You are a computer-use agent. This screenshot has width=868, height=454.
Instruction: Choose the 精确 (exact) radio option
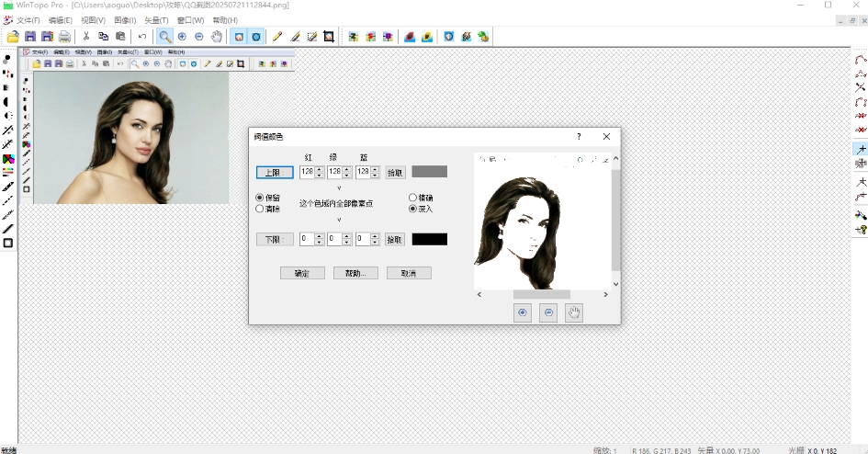click(x=412, y=198)
